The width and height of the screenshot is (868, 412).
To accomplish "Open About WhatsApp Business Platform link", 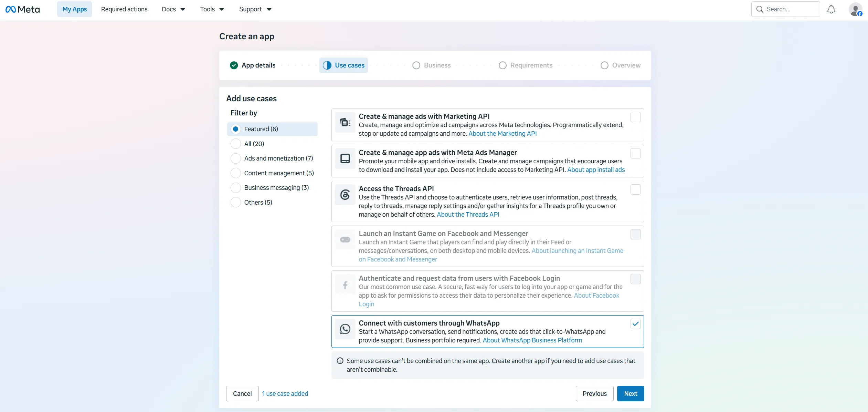I will click(x=532, y=340).
